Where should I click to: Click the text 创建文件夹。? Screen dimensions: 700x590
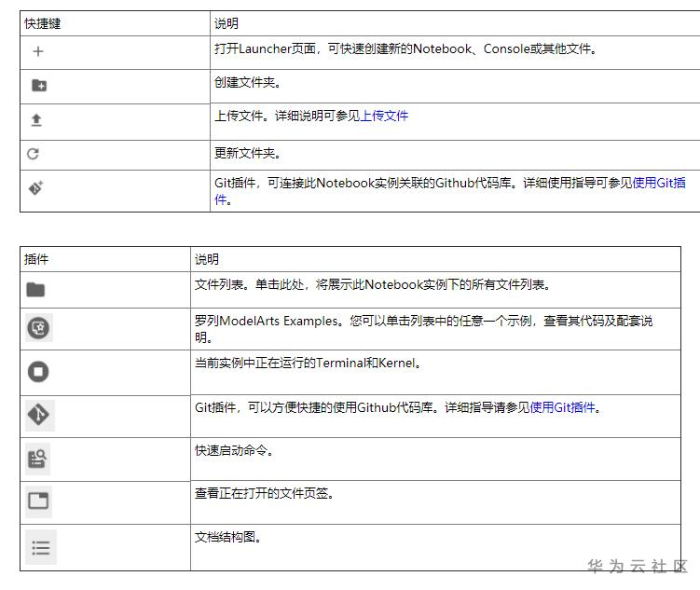(x=248, y=83)
